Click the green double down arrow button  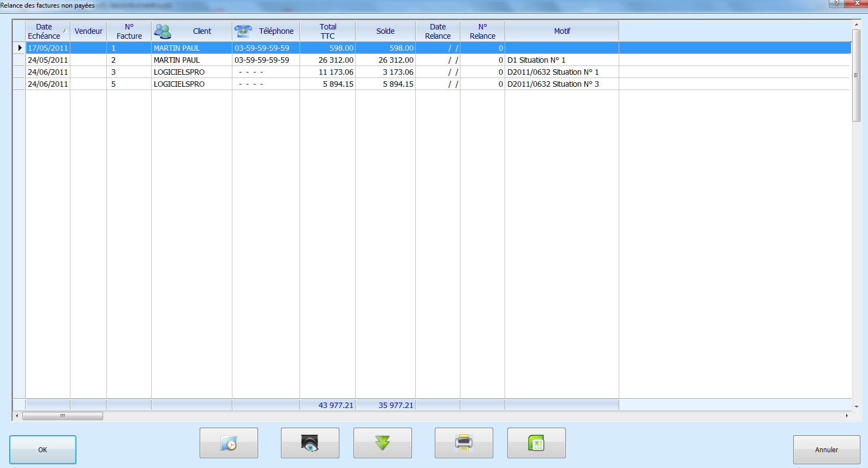coord(382,443)
